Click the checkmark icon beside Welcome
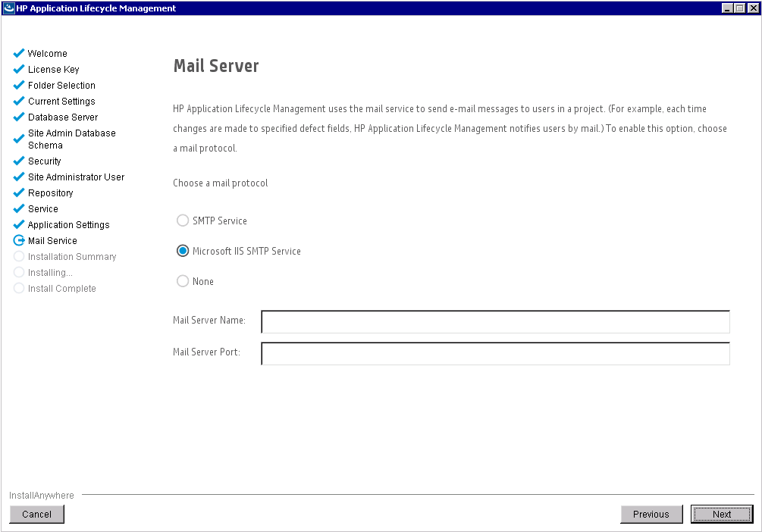 (x=18, y=53)
